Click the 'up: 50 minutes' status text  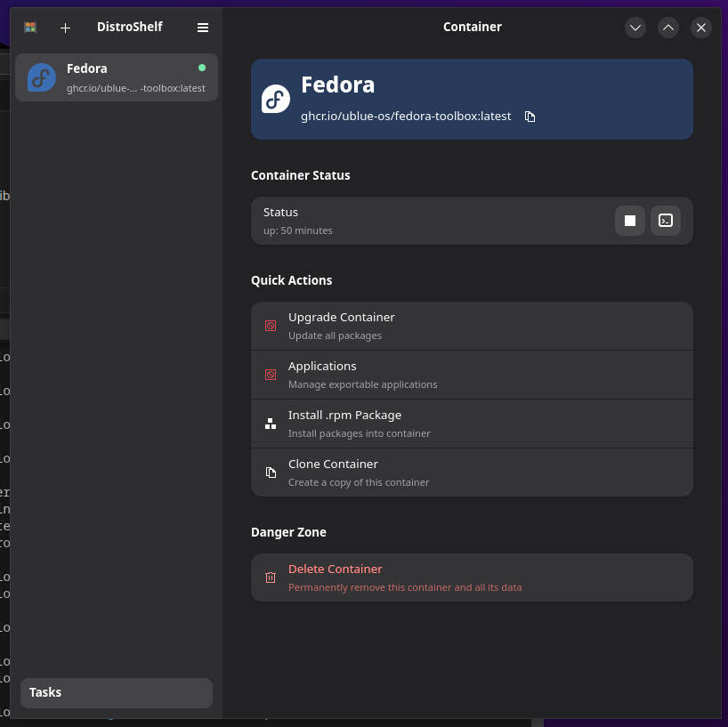pos(298,230)
